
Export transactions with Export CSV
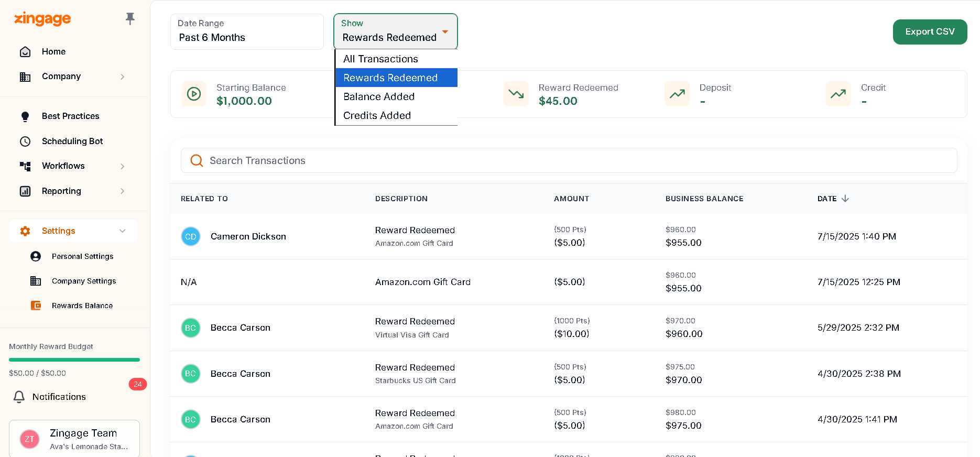930,32
